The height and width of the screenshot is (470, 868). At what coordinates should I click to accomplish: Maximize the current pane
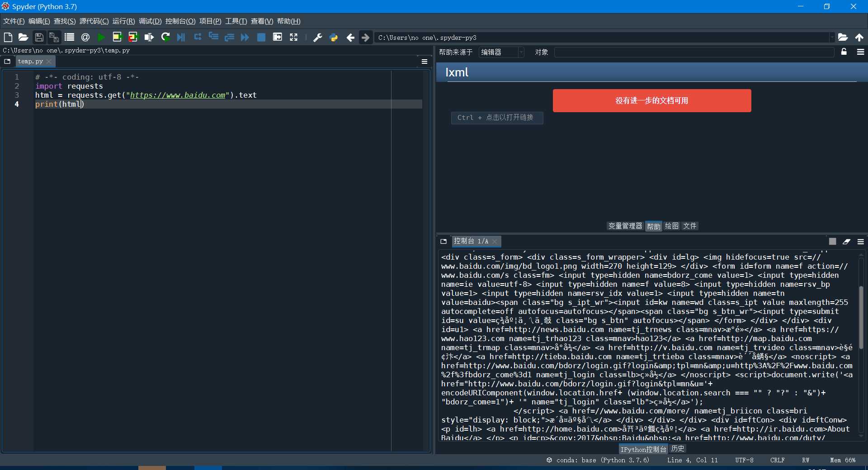(278, 37)
